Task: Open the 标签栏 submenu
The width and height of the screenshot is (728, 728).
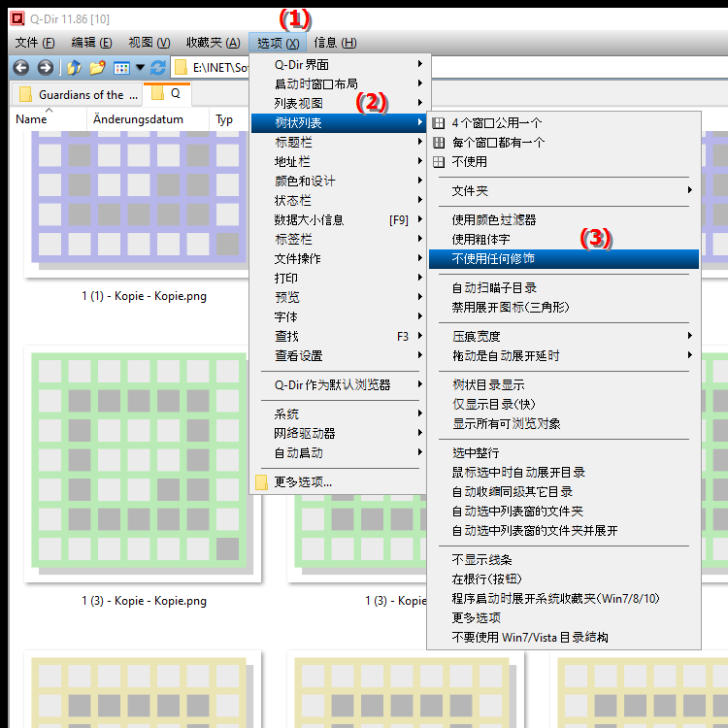Action: [x=338, y=240]
